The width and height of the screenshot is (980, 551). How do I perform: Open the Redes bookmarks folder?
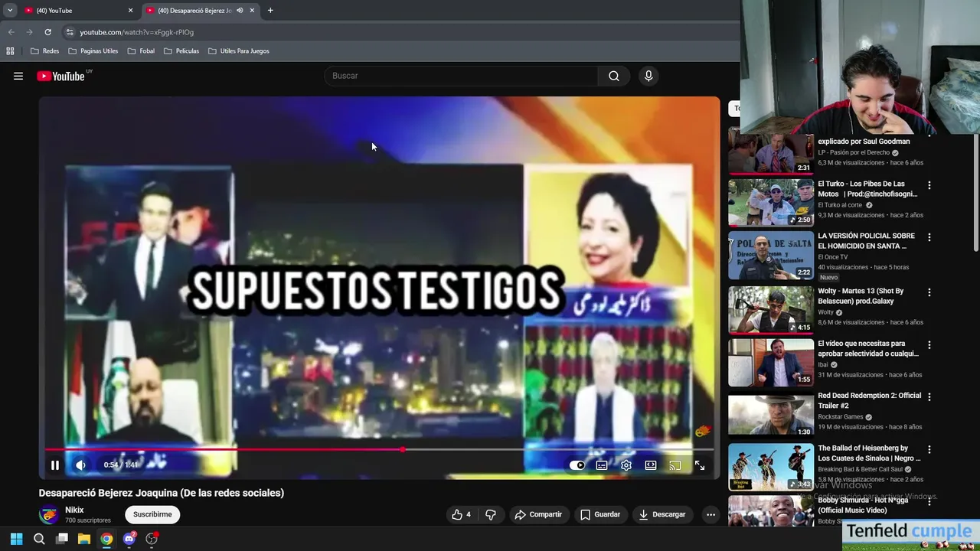click(44, 51)
